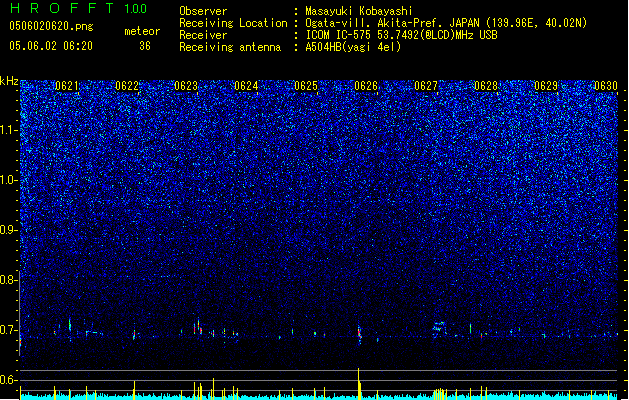Image resolution: width=629 pixels, height=400 pixels.
Task: Click observer name Masayuki Kobayashi
Action: [359, 11]
